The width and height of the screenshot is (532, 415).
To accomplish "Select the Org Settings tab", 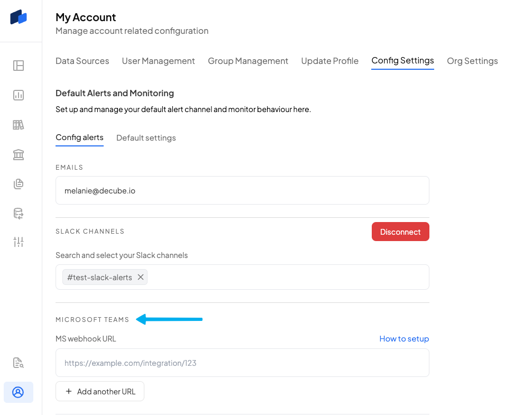I will click(472, 61).
